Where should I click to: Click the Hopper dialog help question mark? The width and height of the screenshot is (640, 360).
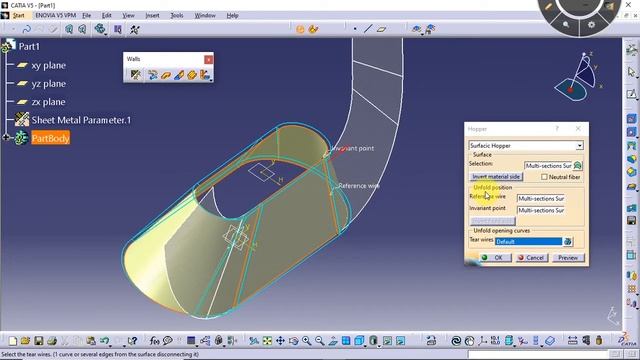[x=557, y=129]
